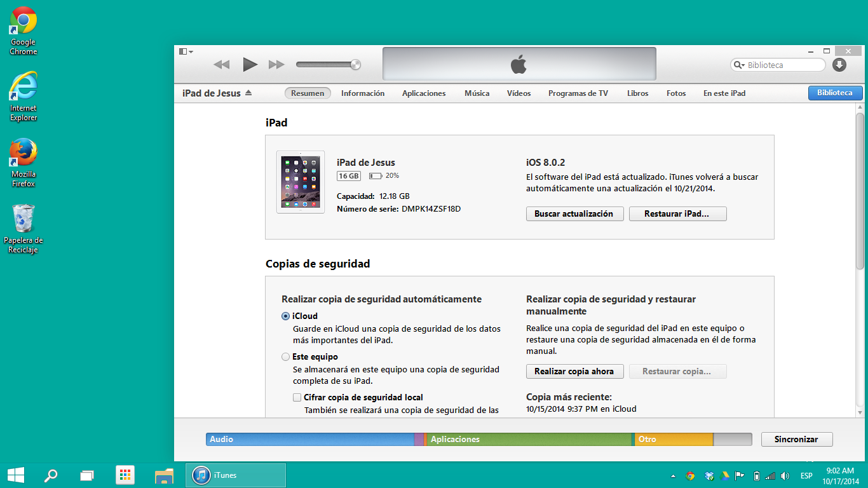
Task: Click Buscar actualización button
Action: (575, 214)
